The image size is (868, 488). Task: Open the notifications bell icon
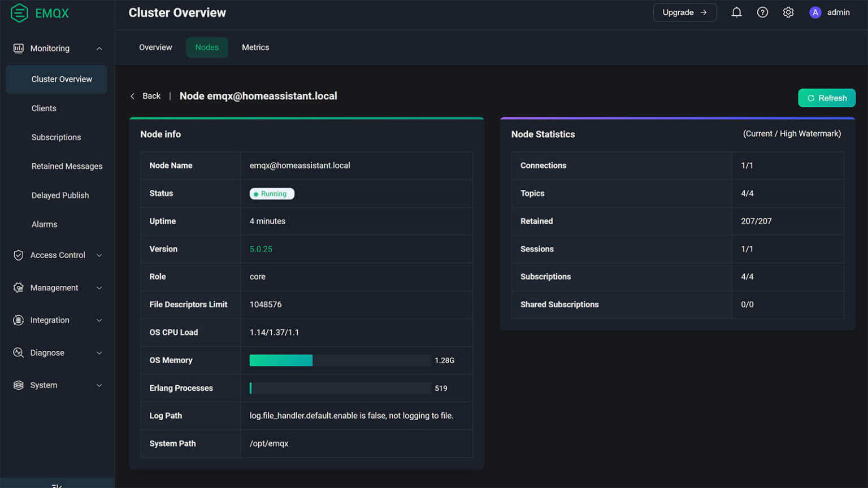click(736, 12)
